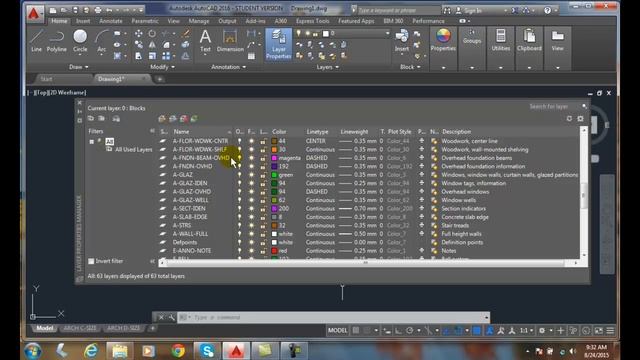Click the Move tool in Modify panel
The height and width of the screenshot is (360, 640).
point(139,33)
